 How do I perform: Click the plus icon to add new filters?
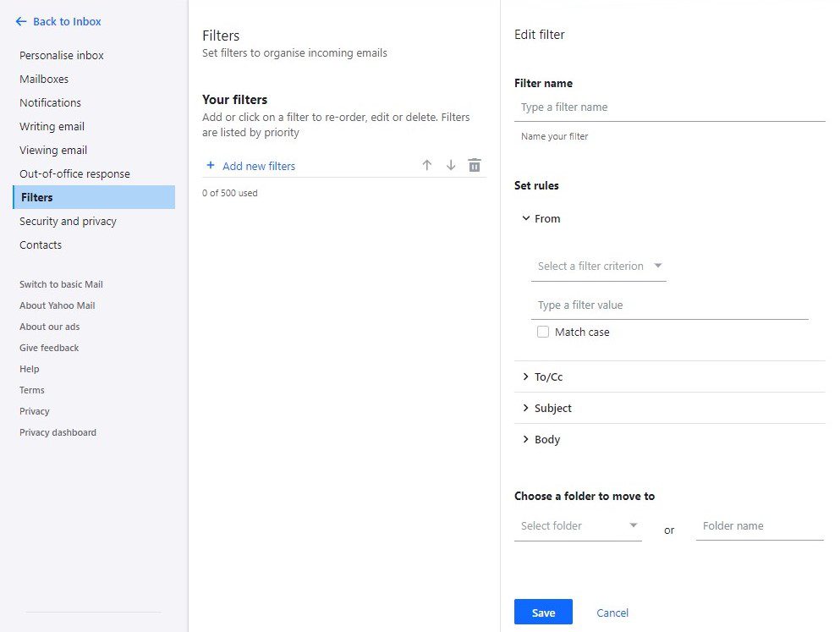point(210,165)
